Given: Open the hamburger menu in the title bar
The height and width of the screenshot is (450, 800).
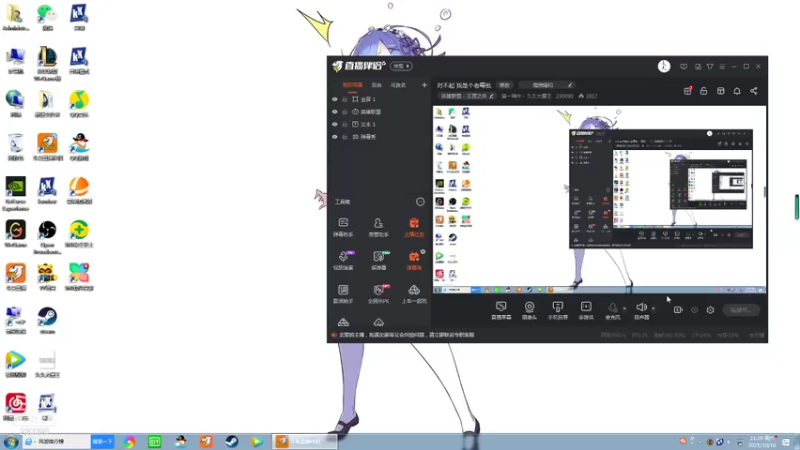Looking at the screenshot, I should [722, 66].
